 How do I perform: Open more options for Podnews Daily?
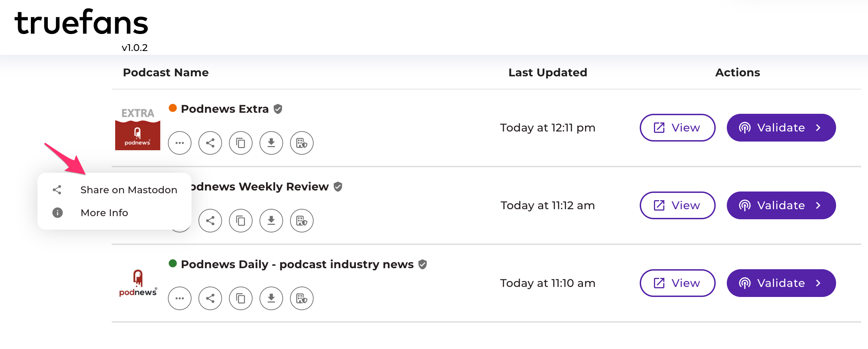point(179,298)
